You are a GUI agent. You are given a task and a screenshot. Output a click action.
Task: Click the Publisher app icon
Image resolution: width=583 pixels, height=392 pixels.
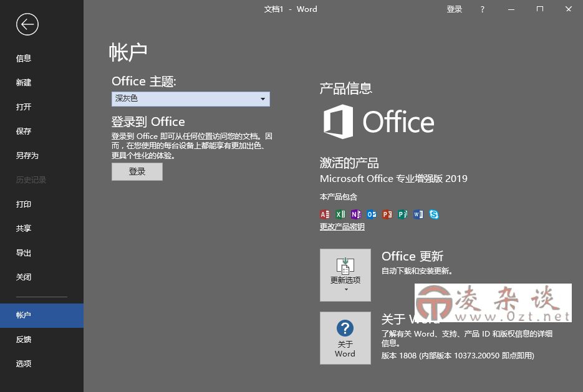403,214
